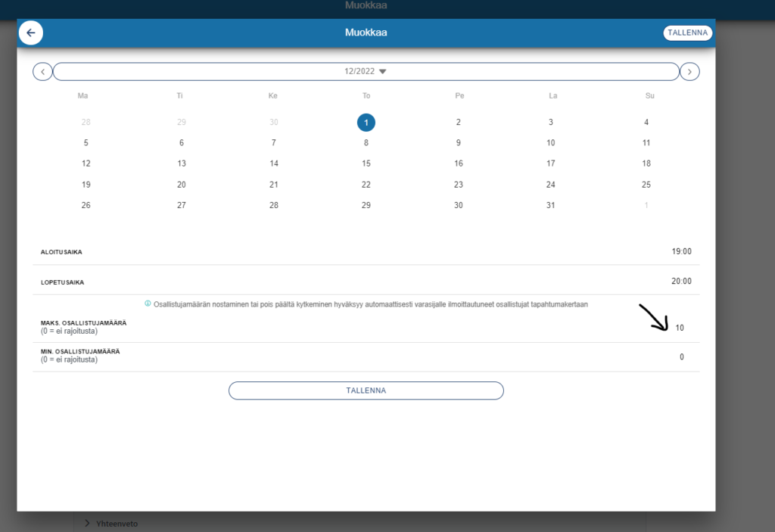775x532 pixels.
Task: Click TALLENNA in the top header
Action: 687,33
